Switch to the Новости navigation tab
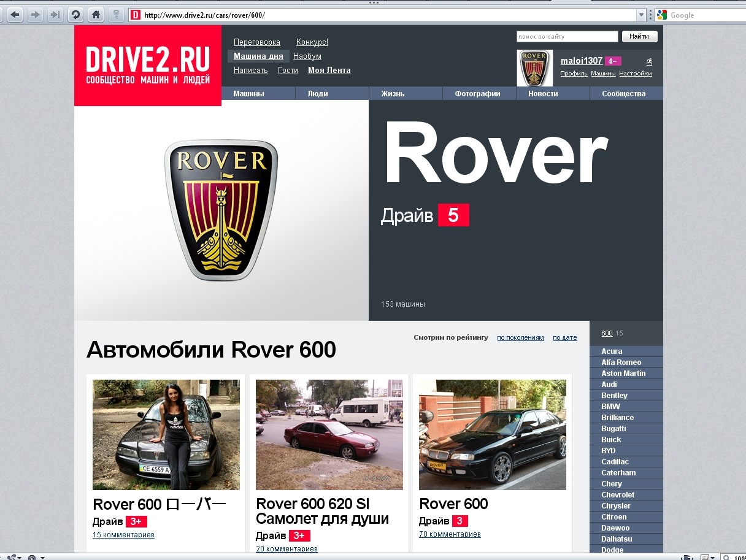The image size is (746, 560). pos(553,94)
